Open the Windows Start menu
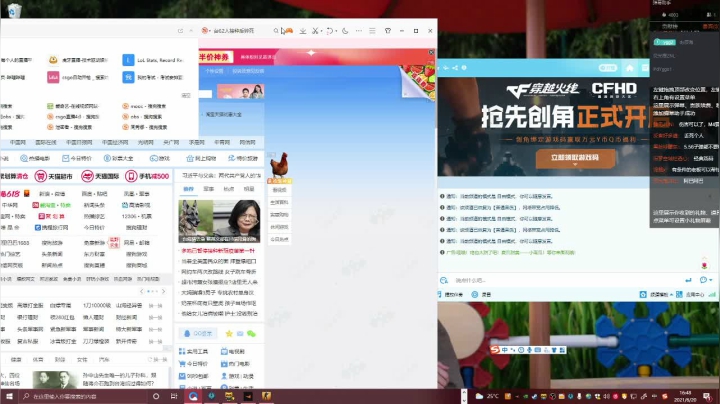This screenshot has width=720, height=404. [x=9, y=396]
